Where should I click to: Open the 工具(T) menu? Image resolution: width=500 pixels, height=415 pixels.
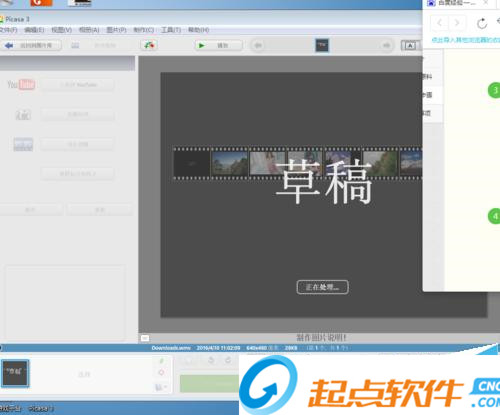point(171,30)
